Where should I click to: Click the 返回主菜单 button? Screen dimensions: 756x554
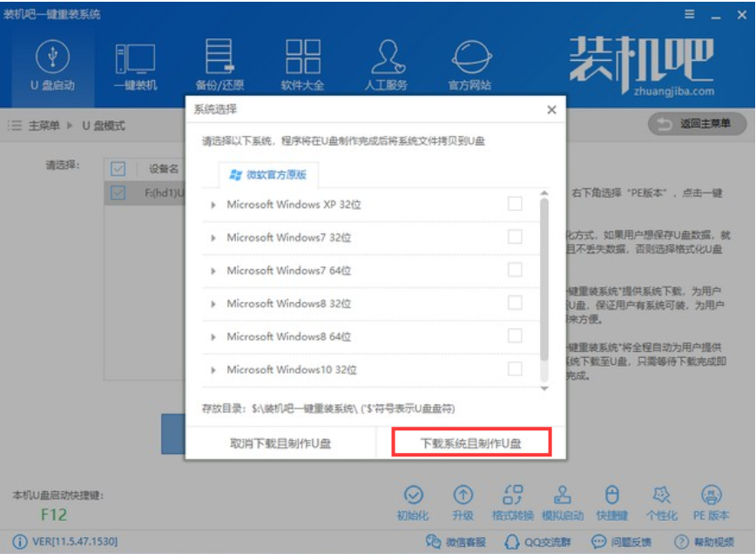(x=697, y=124)
